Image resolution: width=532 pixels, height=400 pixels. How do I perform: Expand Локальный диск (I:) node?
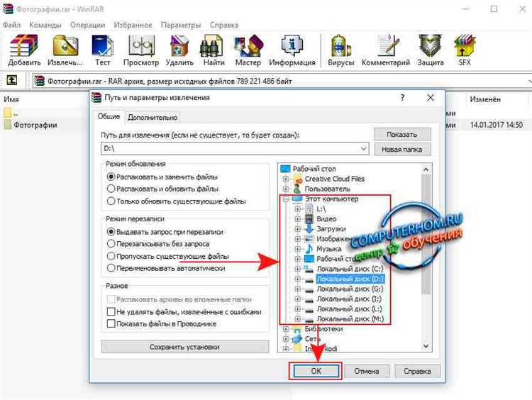click(297, 299)
